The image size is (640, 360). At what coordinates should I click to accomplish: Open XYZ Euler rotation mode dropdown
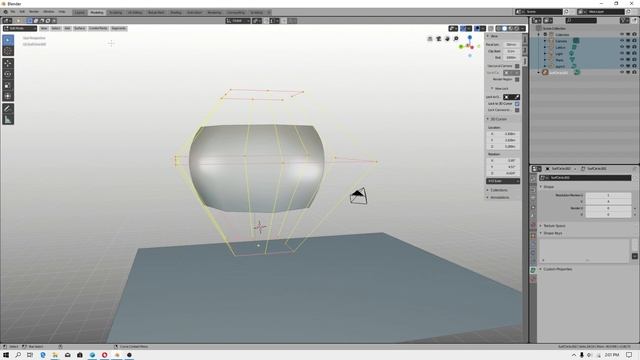coord(503,181)
